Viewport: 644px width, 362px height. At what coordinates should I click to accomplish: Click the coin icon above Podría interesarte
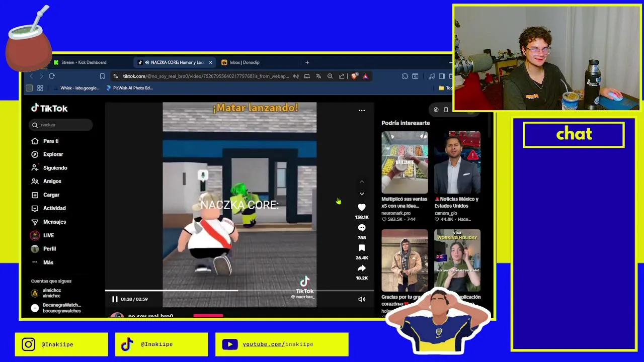[436, 110]
